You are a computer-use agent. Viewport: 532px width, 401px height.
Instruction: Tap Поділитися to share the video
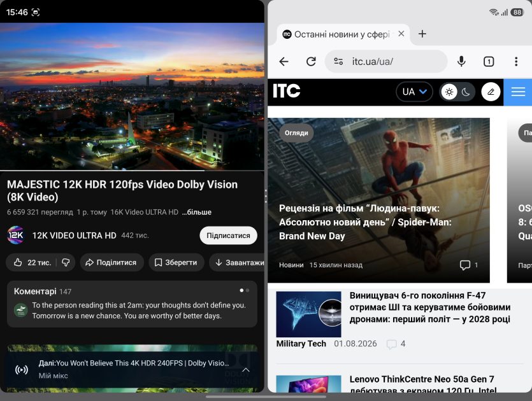pos(111,262)
